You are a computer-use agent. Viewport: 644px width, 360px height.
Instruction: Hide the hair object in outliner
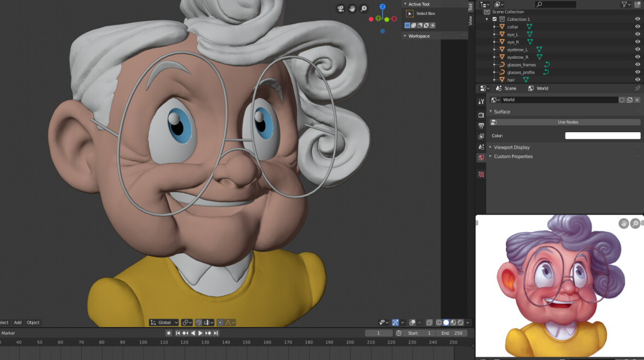pos(637,80)
